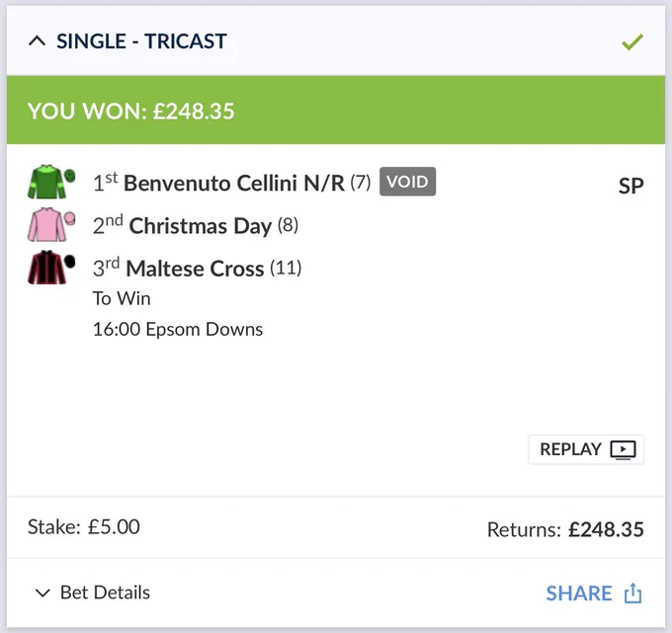Viewport: 672px width, 633px height.
Task: Collapse the Single - Tricast bet slip chevron
Action: (x=38, y=41)
